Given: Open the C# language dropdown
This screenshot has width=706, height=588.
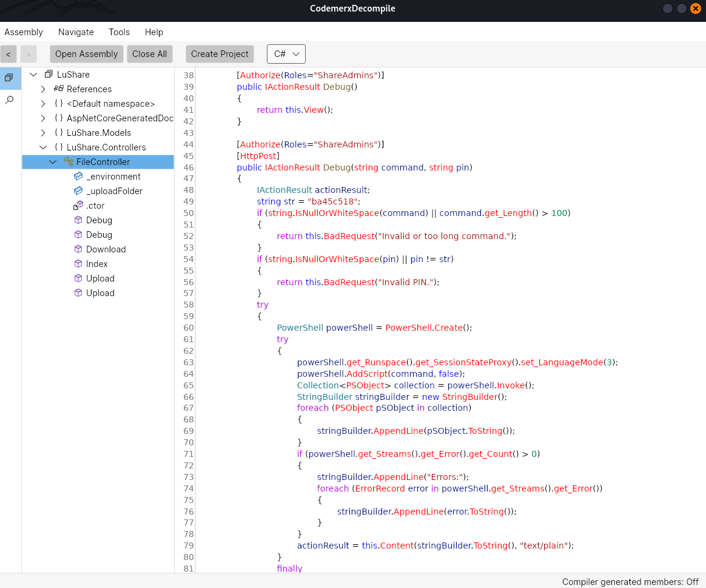Looking at the screenshot, I should (286, 54).
